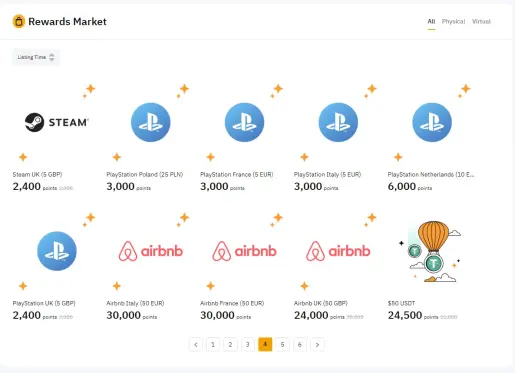Switch to the Physical tab

(x=453, y=21)
